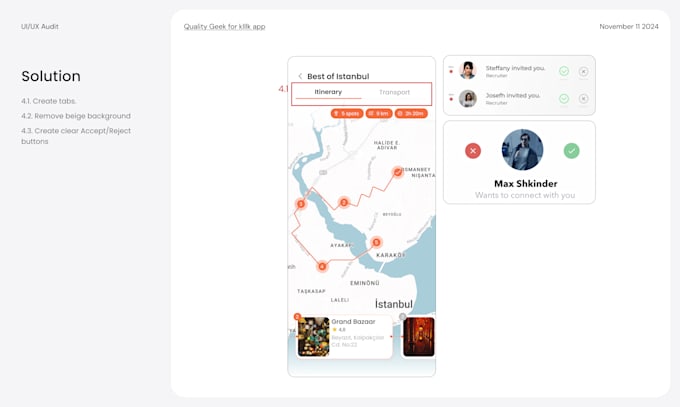Open the next place thumbnail beside Grand Bazaar

[418, 337]
